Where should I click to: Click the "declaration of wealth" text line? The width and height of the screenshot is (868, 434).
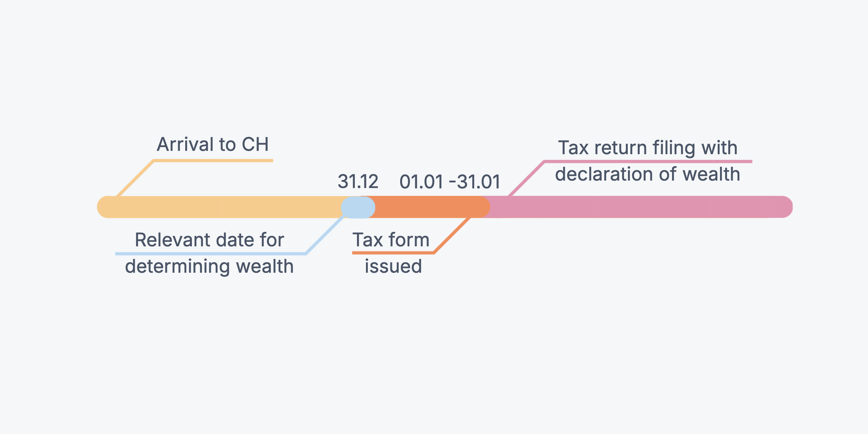tap(647, 174)
